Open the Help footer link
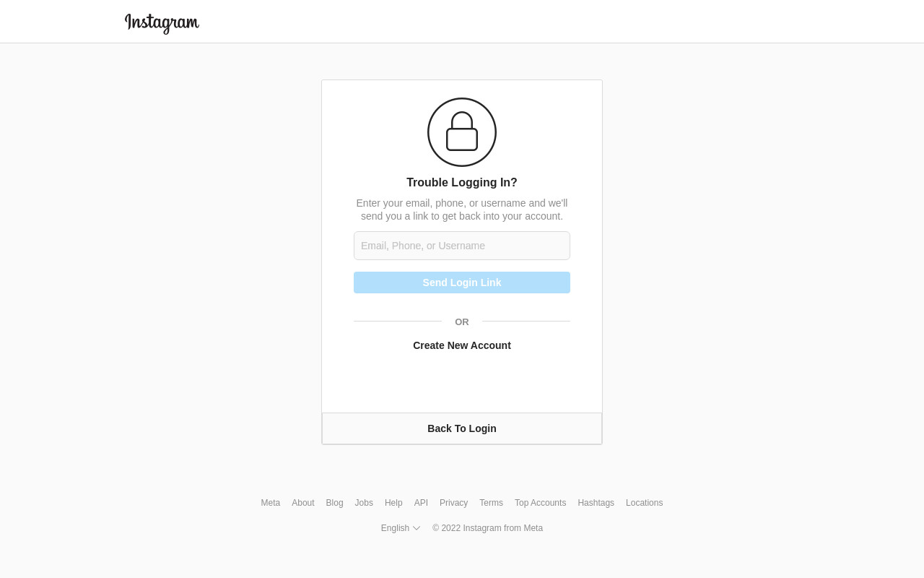This screenshot has width=924, height=578. (x=393, y=503)
